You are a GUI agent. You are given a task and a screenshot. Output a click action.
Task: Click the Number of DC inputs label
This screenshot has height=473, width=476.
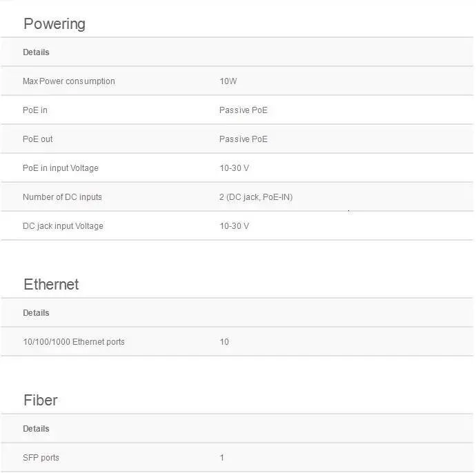tap(62, 197)
